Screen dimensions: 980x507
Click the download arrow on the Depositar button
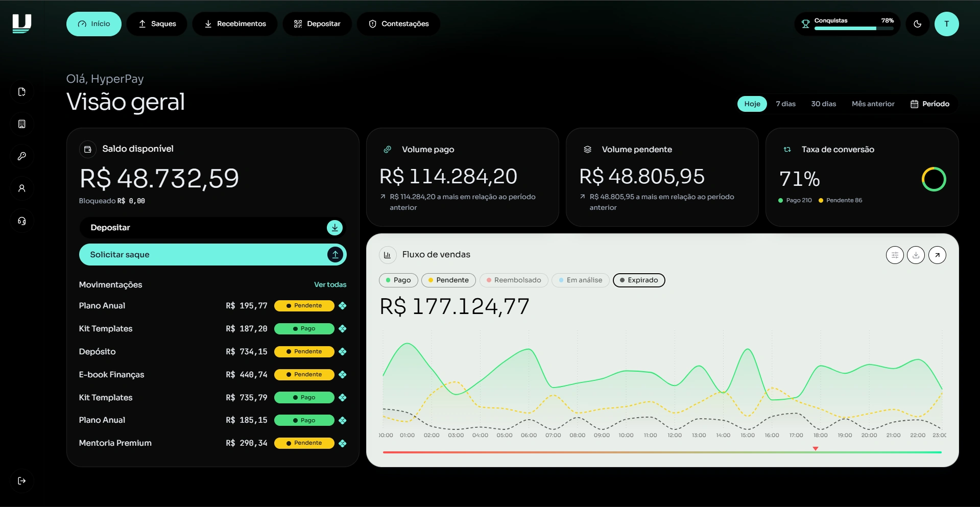[334, 228]
